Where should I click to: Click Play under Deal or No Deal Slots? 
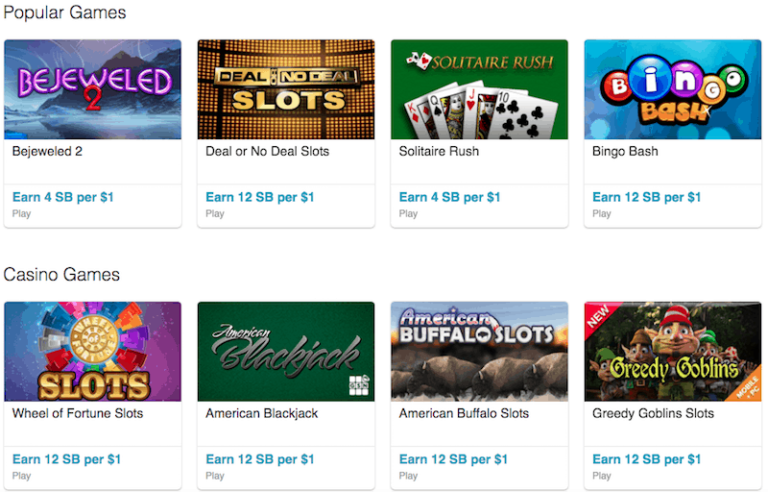pyautogui.click(x=215, y=214)
